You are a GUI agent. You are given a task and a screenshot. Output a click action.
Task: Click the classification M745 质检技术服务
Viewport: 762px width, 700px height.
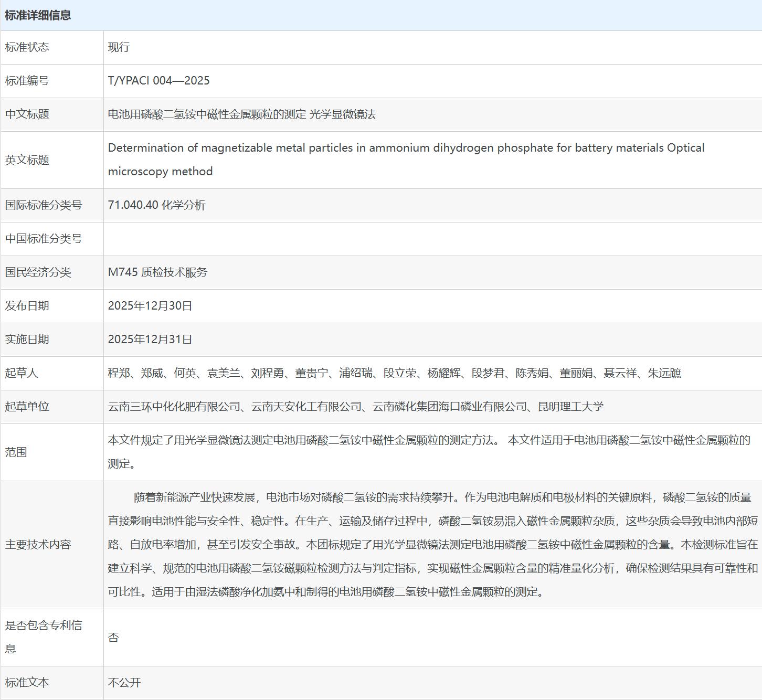point(157,272)
